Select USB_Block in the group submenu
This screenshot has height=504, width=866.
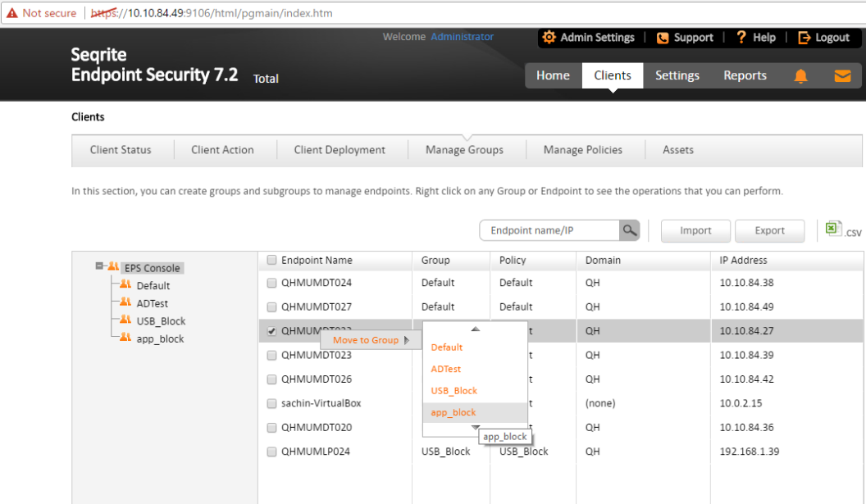pyautogui.click(x=454, y=391)
